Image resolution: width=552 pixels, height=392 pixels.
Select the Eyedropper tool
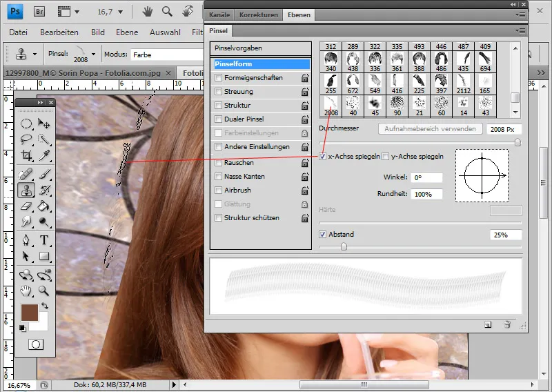click(44, 155)
